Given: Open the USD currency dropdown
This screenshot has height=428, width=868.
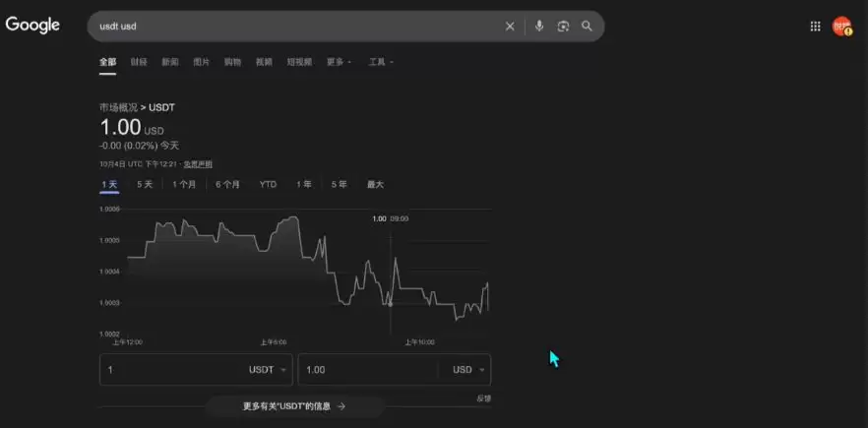Looking at the screenshot, I should [468, 369].
